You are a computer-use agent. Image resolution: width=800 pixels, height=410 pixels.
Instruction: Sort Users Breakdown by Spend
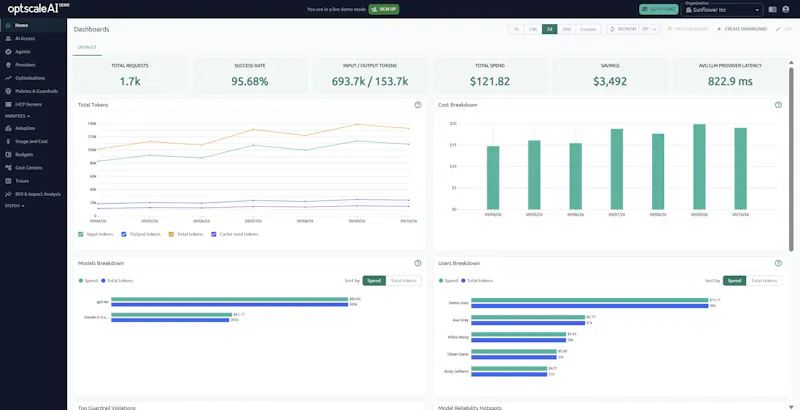tap(734, 280)
